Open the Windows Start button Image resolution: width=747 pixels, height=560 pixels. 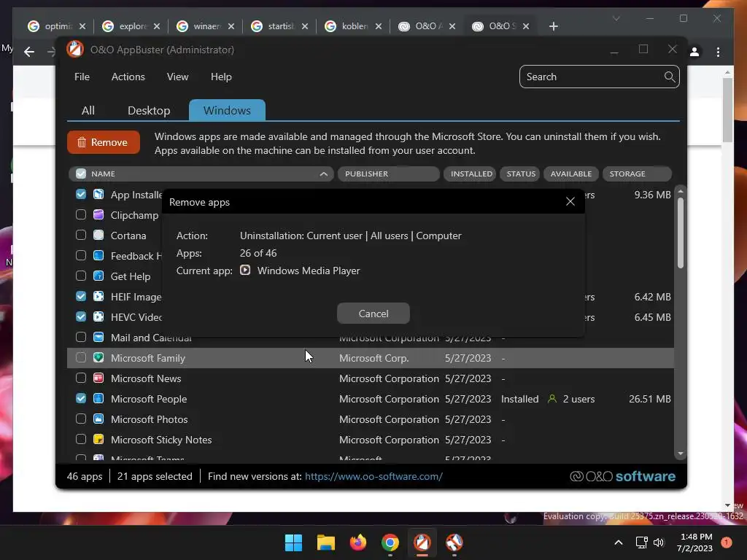pos(293,542)
